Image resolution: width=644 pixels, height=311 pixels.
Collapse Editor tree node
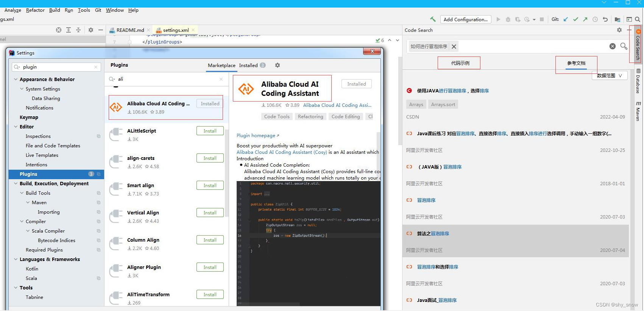click(x=16, y=127)
